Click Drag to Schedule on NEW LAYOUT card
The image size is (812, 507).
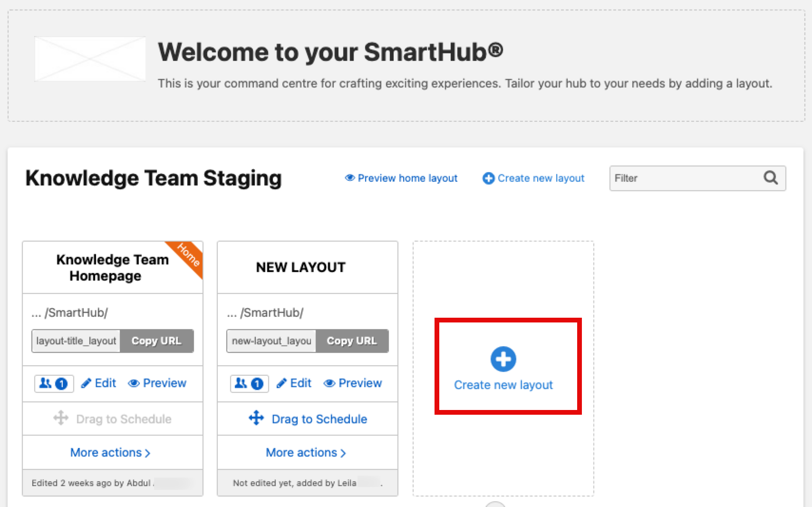(308, 419)
